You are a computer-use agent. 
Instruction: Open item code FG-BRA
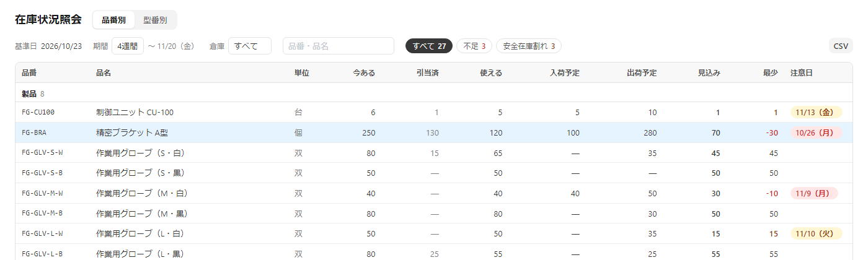point(34,132)
